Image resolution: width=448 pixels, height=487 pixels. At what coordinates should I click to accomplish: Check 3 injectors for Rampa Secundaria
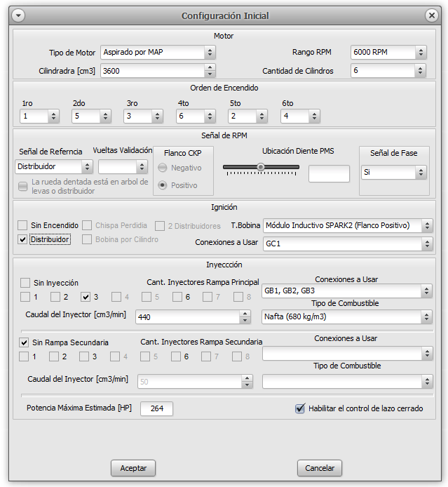click(84, 356)
